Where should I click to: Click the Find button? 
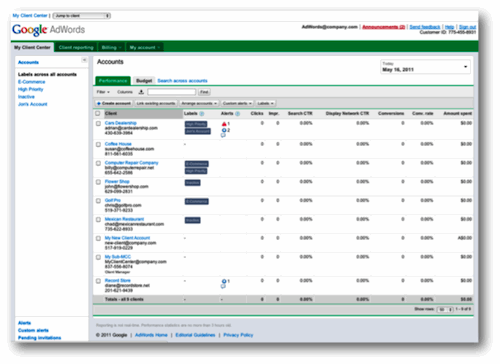(204, 92)
